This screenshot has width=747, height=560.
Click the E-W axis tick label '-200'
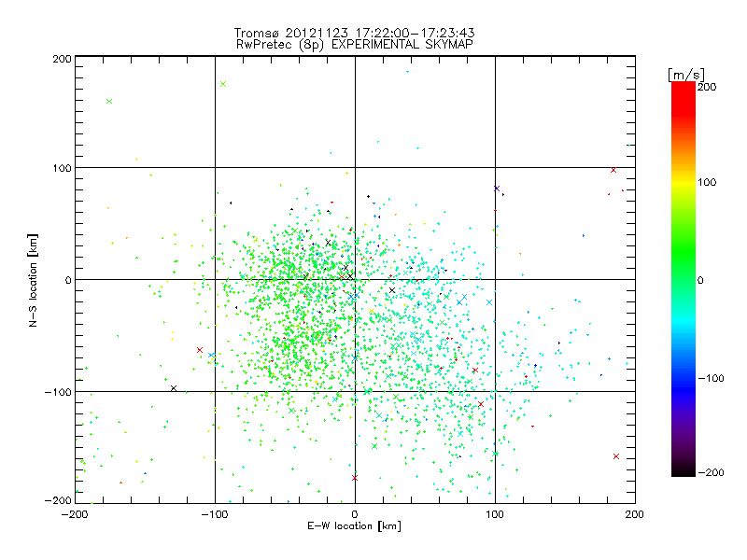coord(75,514)
